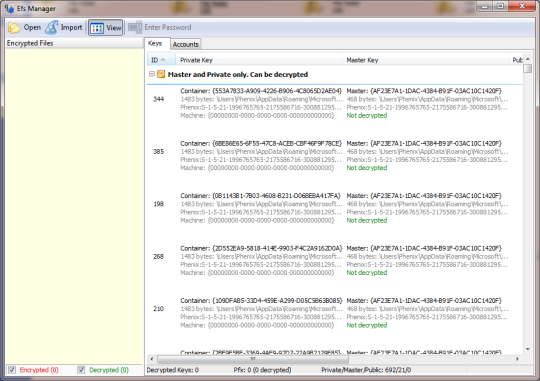This screenshot has height=381, width=540.
Task: Click the Efs Manager title bar icon
Action: tap(10, 8)
